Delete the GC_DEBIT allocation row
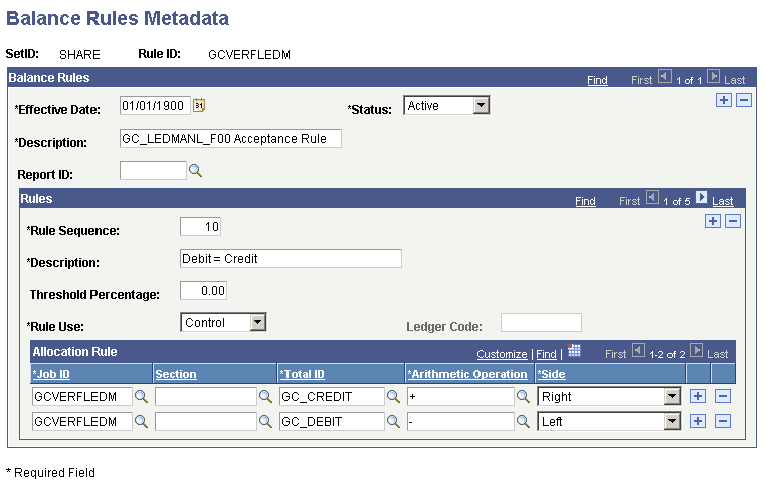The width and height of the screenshot is (766, 488). pyautogui.click(x=723, y=421)
